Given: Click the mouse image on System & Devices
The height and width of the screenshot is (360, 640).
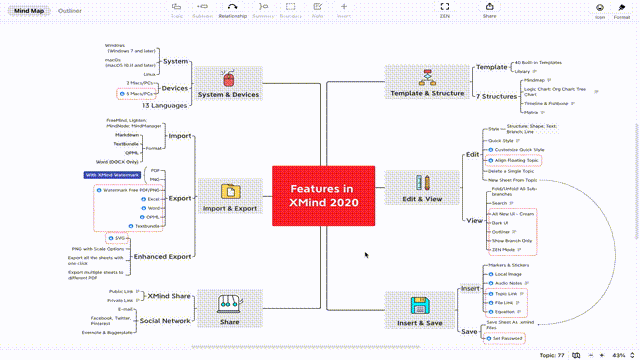Looking at the screenshot, I should click(x=229, y=78).
